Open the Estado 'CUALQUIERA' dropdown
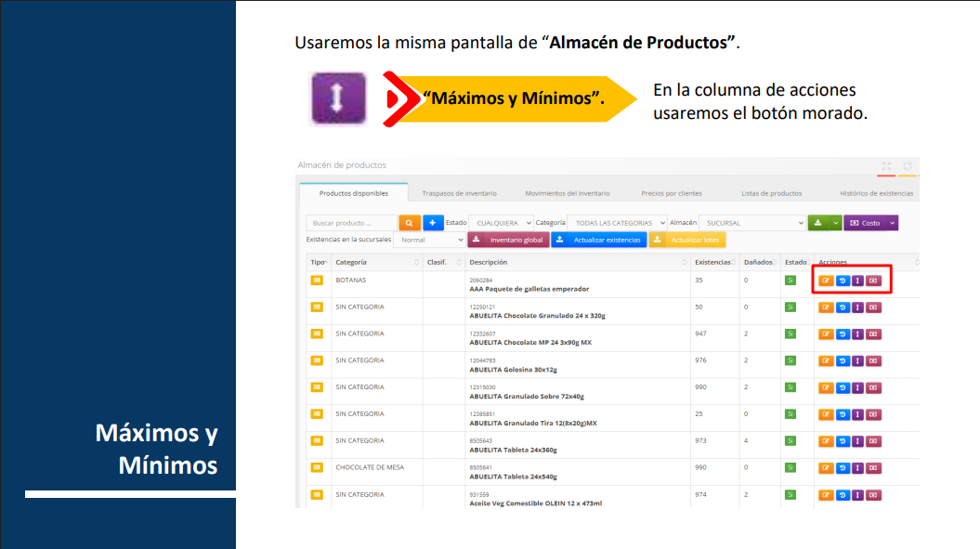This screenshot has height=549, width=980. 501,223
